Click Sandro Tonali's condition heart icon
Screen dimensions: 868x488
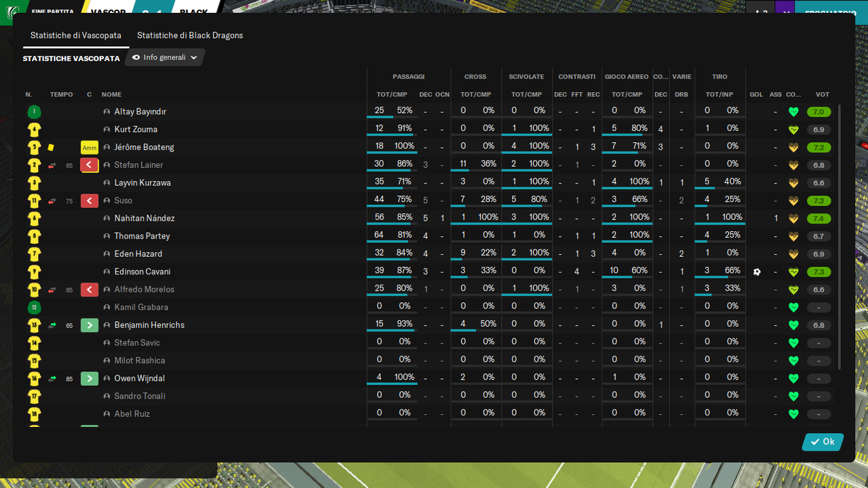793,396
